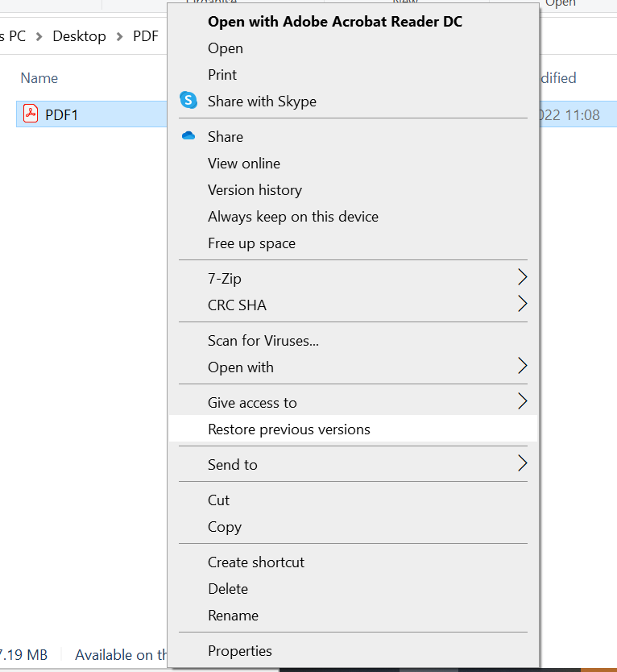Open Version history
The width and height of the screenshot is (617, 672).
pos(255,189)
